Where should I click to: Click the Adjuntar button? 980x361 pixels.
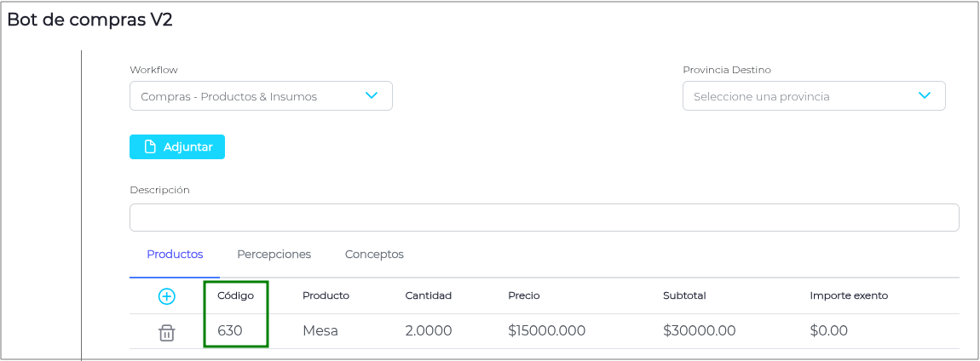pos(177,146)
